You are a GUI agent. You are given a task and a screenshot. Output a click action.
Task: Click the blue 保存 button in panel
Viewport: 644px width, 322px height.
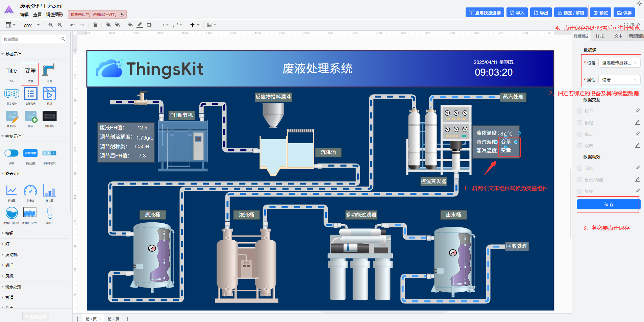click(x=609, y=204)
